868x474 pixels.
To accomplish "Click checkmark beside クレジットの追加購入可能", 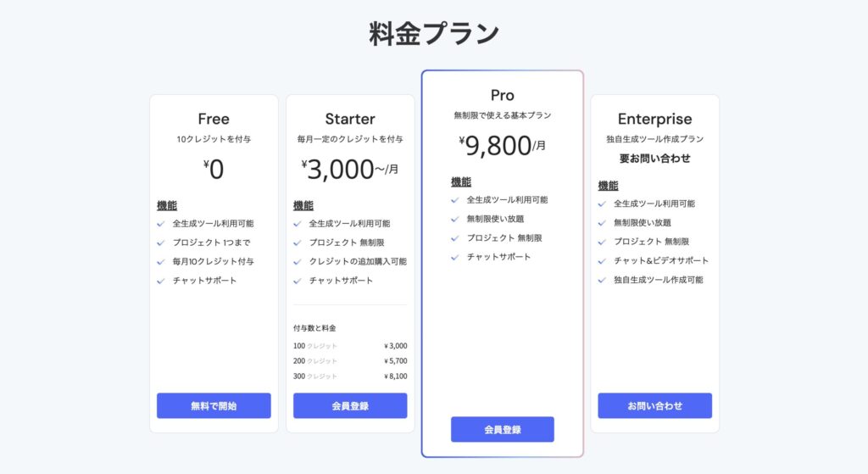I will 298,261.
